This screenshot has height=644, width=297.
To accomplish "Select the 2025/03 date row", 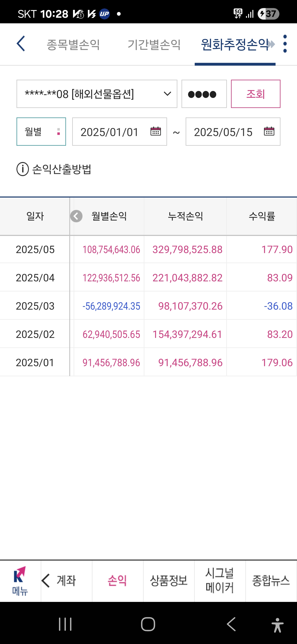I will click(x=35, y=306).
